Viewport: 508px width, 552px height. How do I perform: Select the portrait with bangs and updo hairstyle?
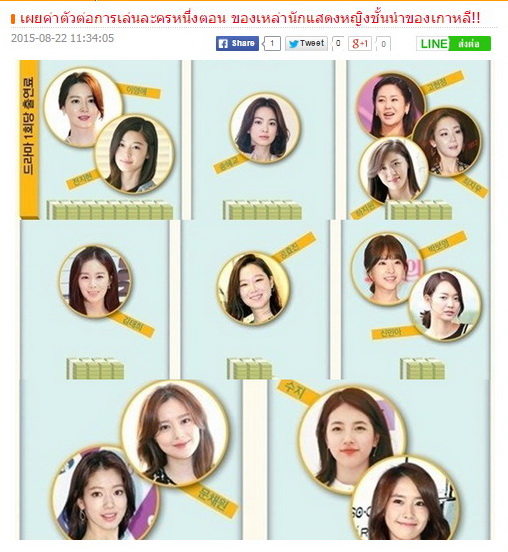pyautogui.click(x=387, y=268)
